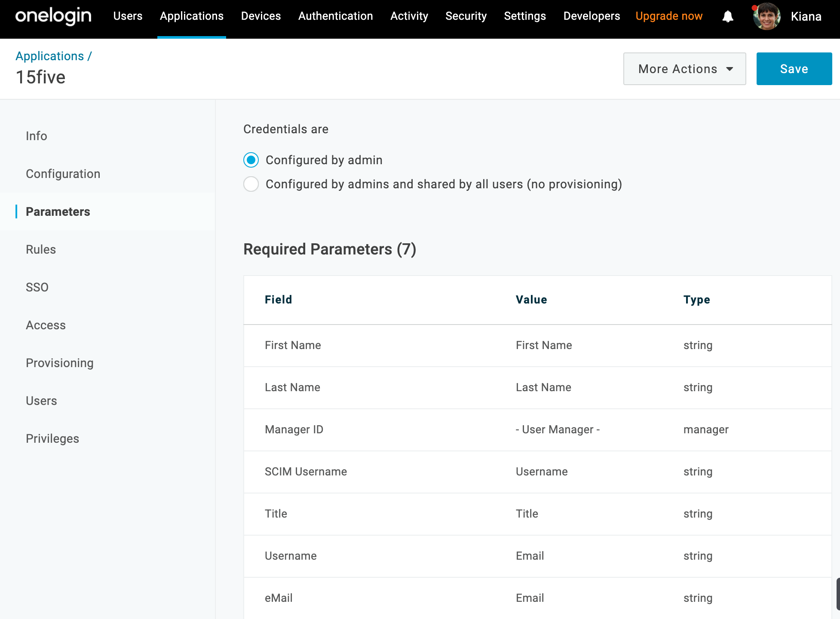
Task: Switch to the Provisioning sidebar section
Action: click(60, 363)
